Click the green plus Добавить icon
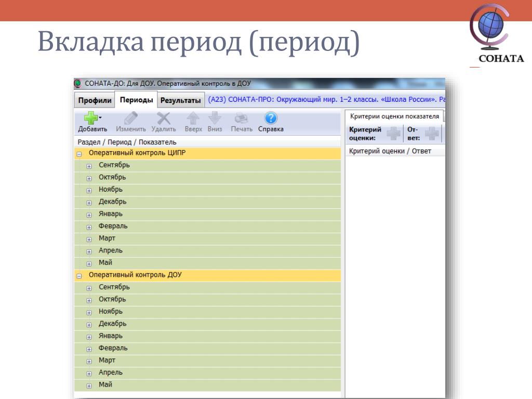Image resolution: width=532 pixels, height=399 pixels. point(90,118)
